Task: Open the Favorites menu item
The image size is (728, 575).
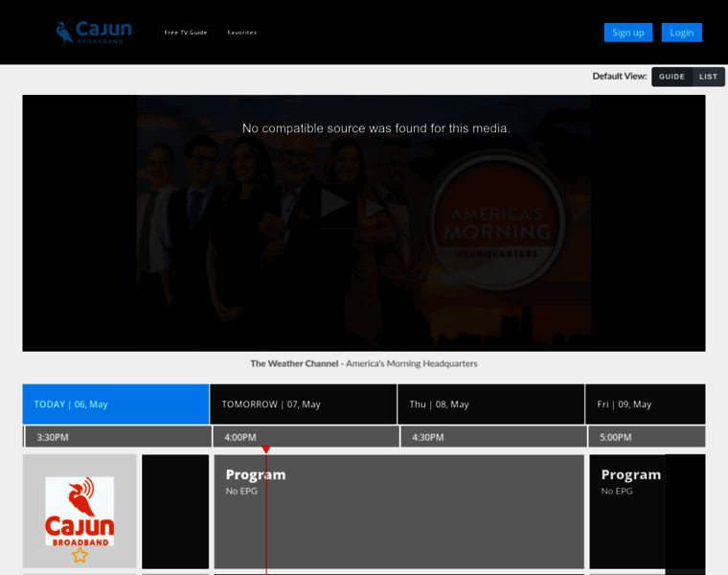Action: tap(242, 33)
